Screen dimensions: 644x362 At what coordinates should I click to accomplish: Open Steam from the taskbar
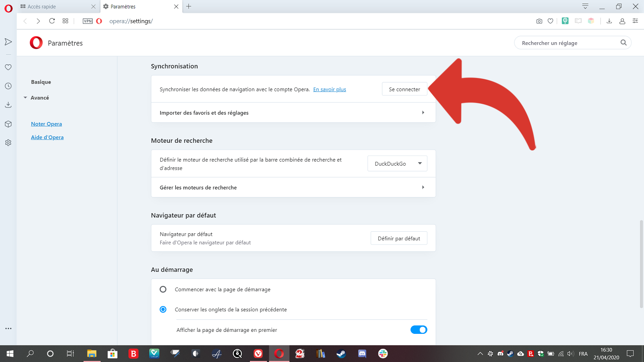point(341,354)
